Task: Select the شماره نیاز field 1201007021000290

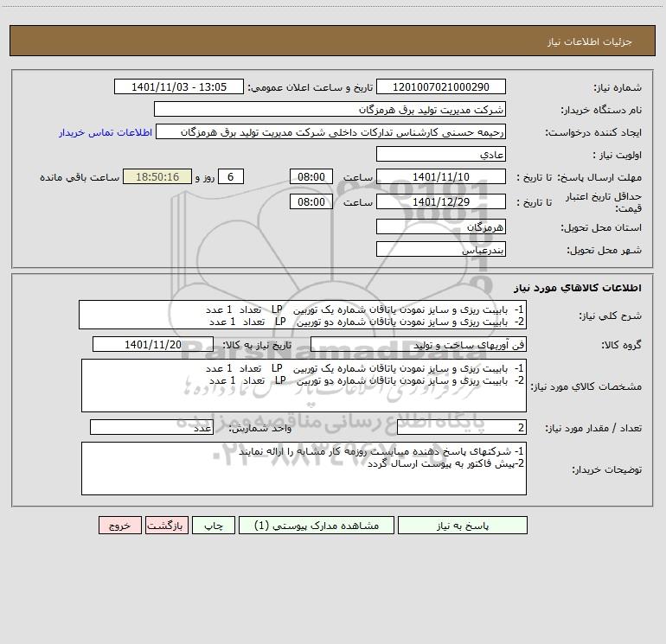Action: pos(441,86)
